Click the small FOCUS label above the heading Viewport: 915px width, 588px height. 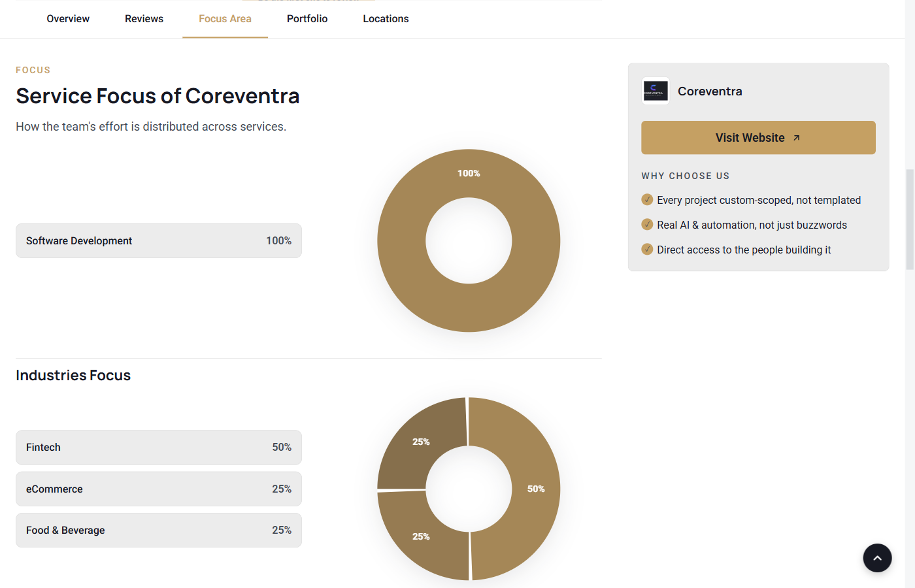point(33,70)
